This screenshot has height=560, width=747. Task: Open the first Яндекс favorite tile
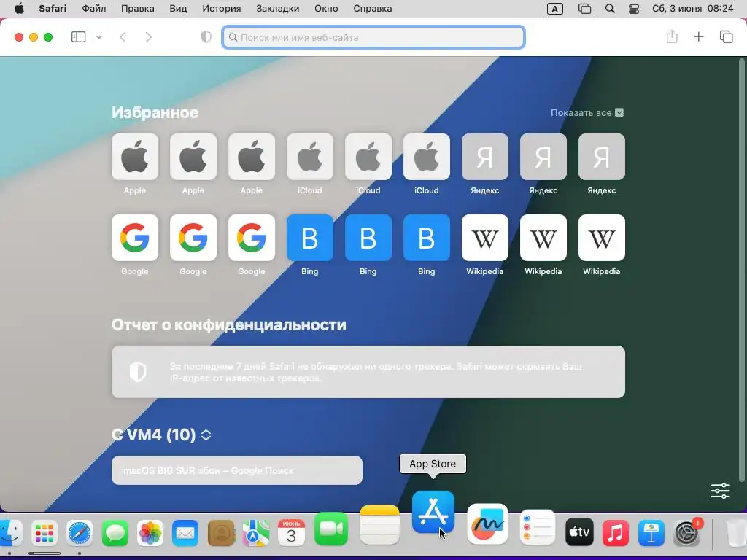[x=485, y=157]
